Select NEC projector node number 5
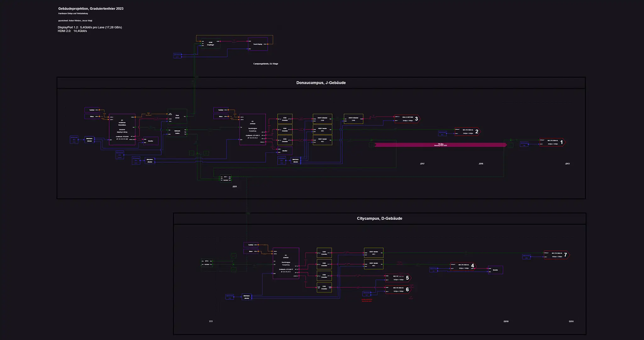The image size is (644, 340). 398,278
